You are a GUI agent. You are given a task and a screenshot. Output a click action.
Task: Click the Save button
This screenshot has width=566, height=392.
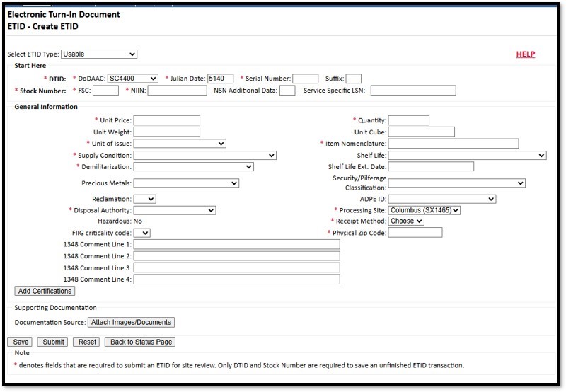click(x=21, y=342)
